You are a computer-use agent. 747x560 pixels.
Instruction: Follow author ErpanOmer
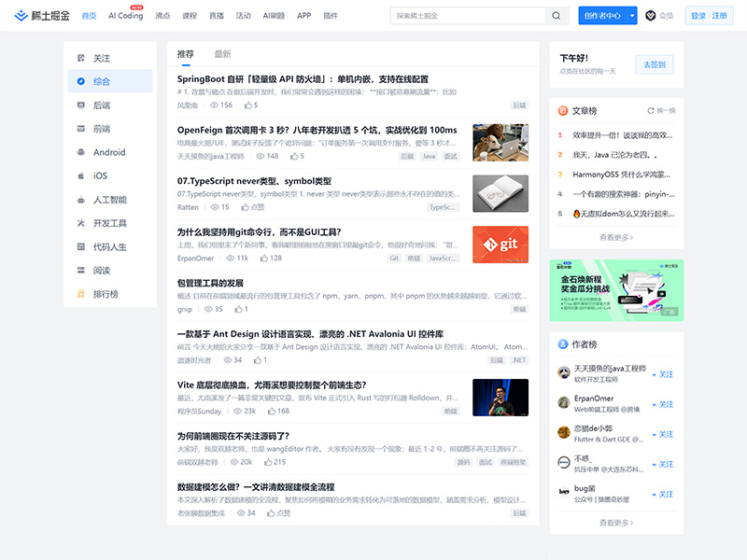[x=662, y=405]
